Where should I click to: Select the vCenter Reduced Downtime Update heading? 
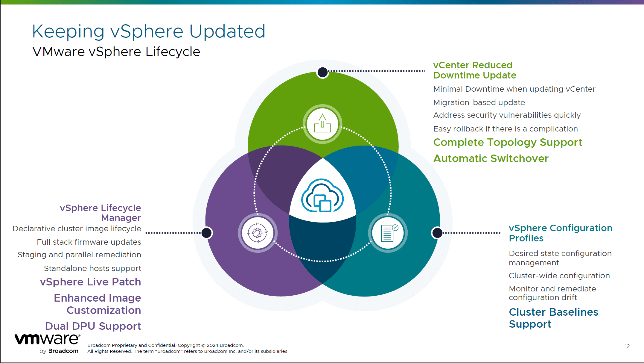[x=475, y=70]
